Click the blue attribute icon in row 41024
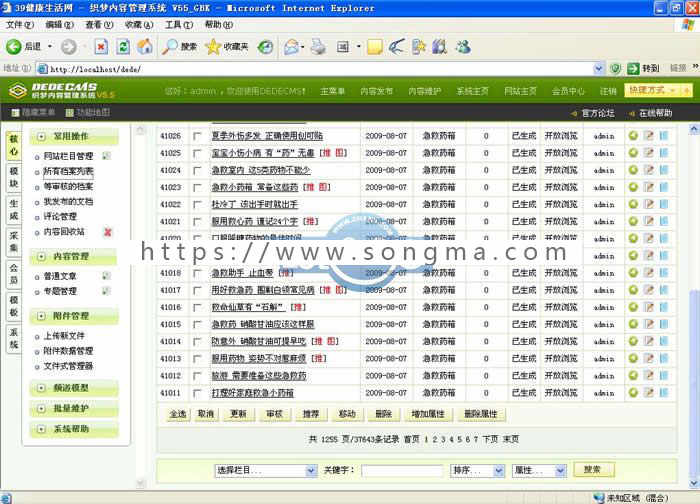The height and width of the screenshot is (504, 700). coord(664,170)
